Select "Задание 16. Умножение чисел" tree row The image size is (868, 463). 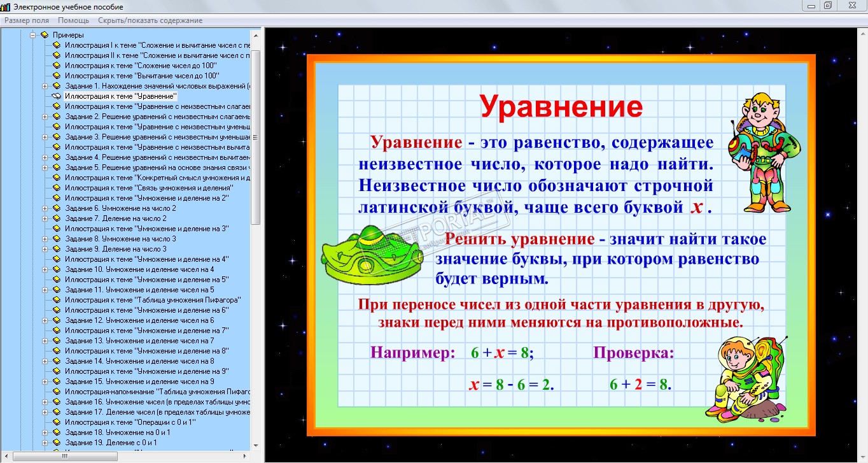pyautogui.click(x=158, y=402)
